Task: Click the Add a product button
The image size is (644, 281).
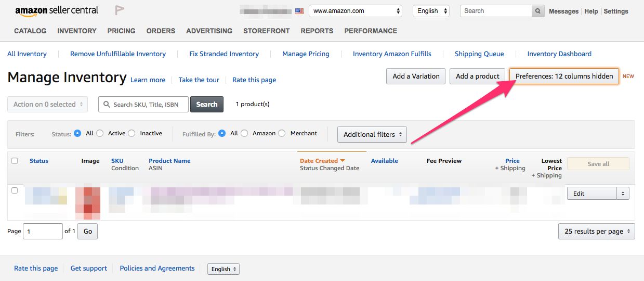Action: tap(478, 76)
